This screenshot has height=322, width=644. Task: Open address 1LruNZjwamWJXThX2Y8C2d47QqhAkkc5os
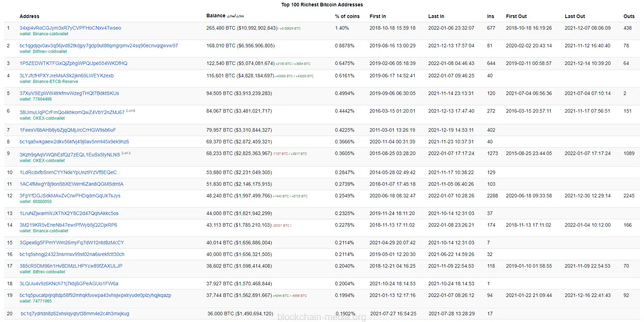click(x=69, y=213)
